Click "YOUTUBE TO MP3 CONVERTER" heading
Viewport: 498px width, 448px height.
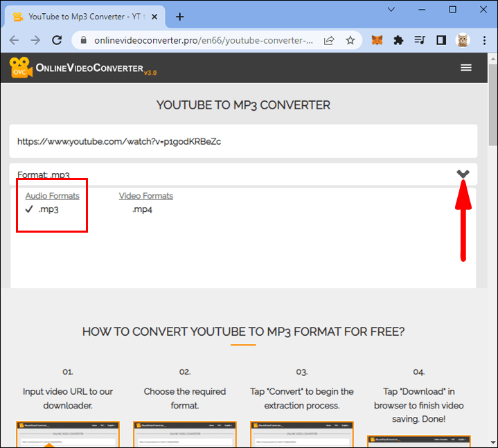243,105
